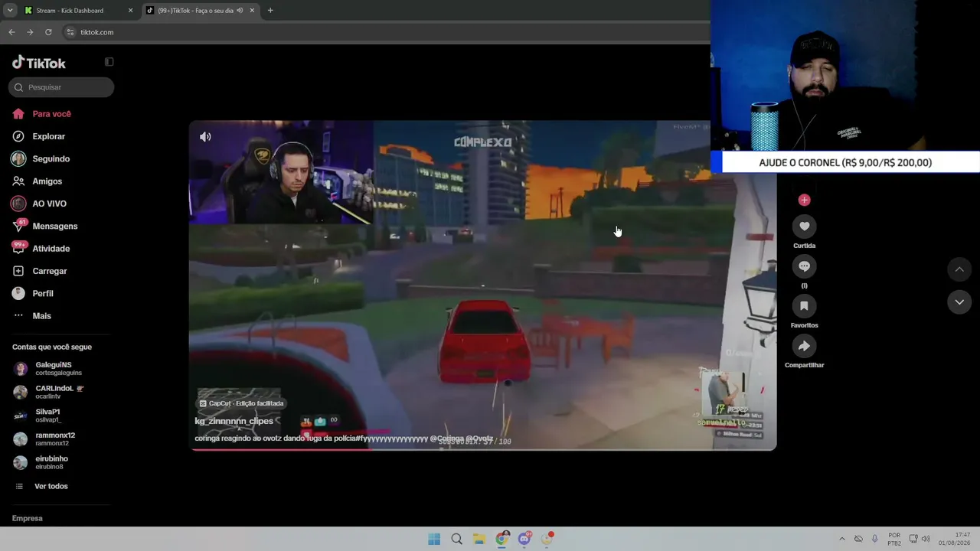Open Discord from the taskbar
This screenshot has width=980, height=551.
[524, 539]
